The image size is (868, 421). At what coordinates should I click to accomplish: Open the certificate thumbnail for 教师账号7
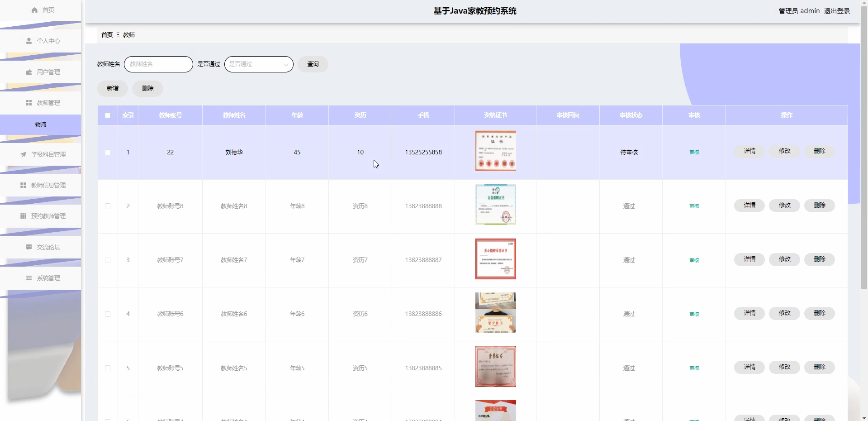(x=496, y=259)
